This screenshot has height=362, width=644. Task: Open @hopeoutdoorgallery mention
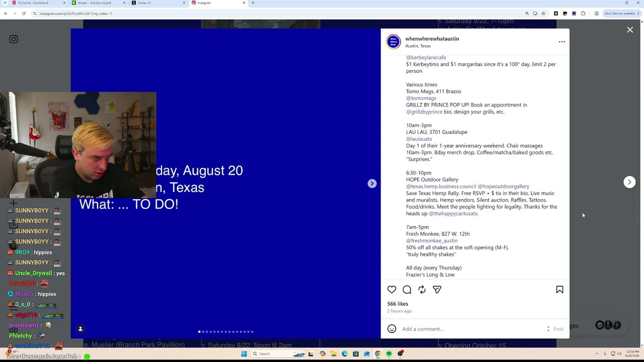504,187
